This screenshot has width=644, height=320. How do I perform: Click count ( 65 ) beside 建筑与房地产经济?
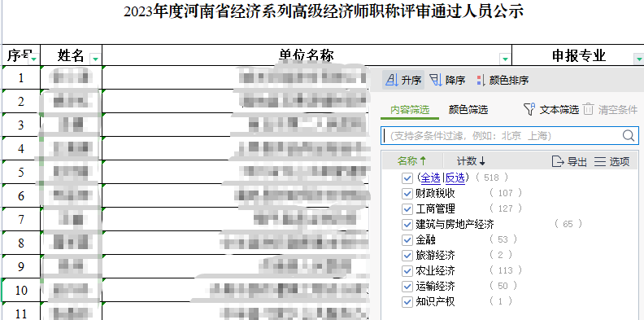[x=568, y=224]
